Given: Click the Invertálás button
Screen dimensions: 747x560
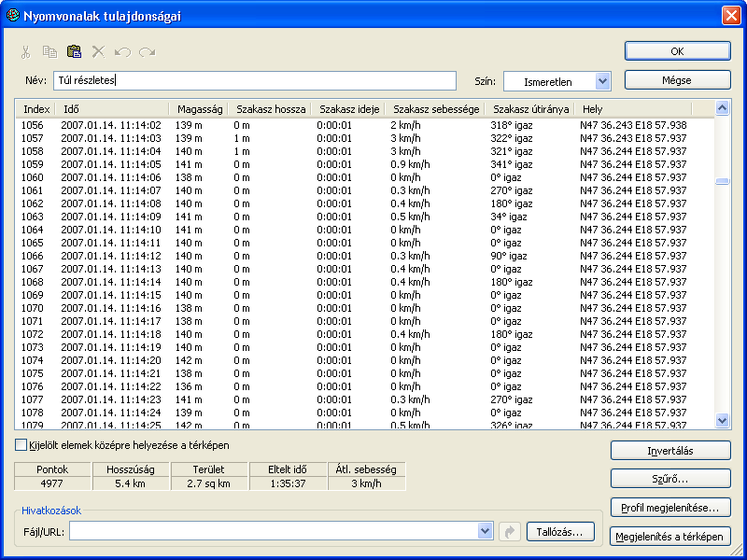Looking at the screenshot, I should coord(669,450).
